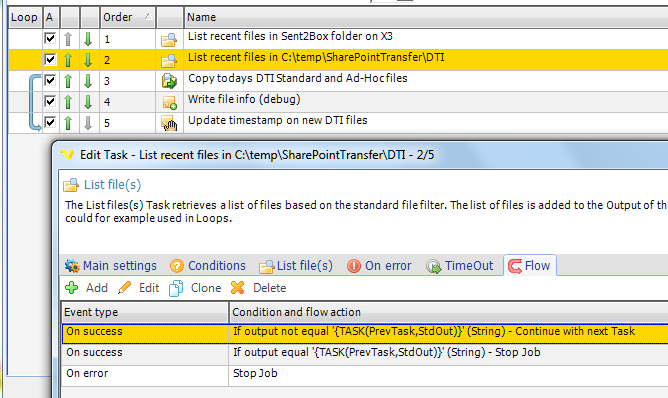Open the Main settings tab
The width and height of the screenshot is (668, 398).
[111, 266]
